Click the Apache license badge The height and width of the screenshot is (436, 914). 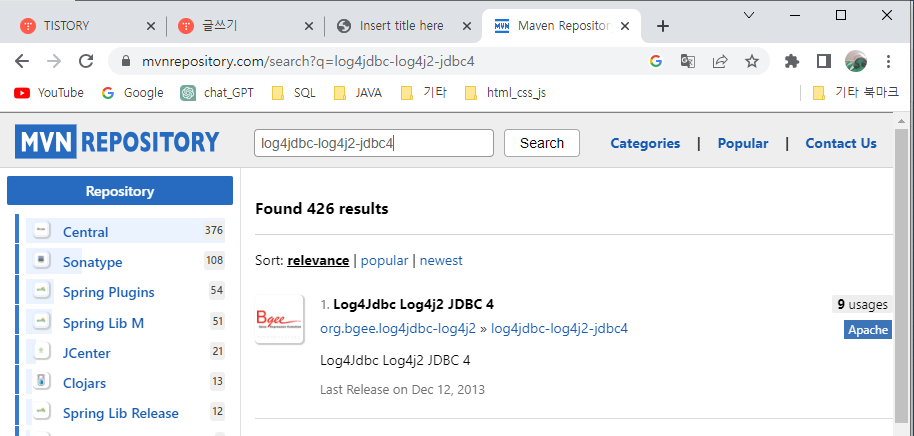[868, 330]
